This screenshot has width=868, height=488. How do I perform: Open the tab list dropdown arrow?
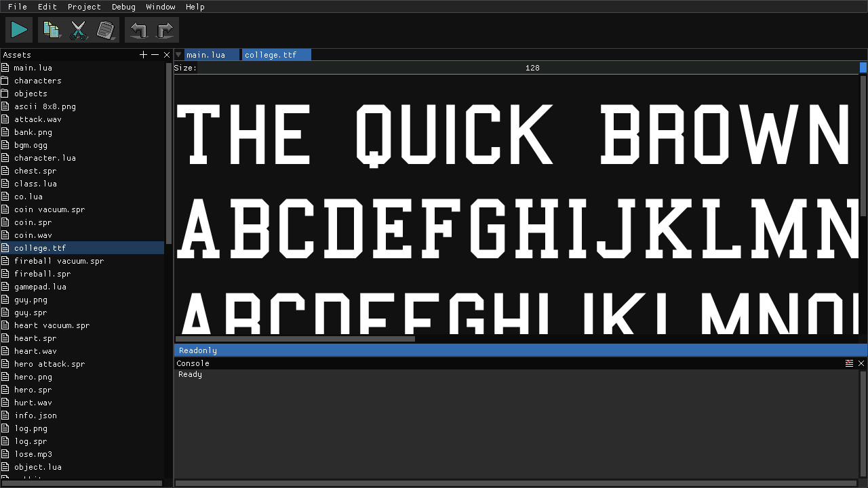click(x=178, y=54)
